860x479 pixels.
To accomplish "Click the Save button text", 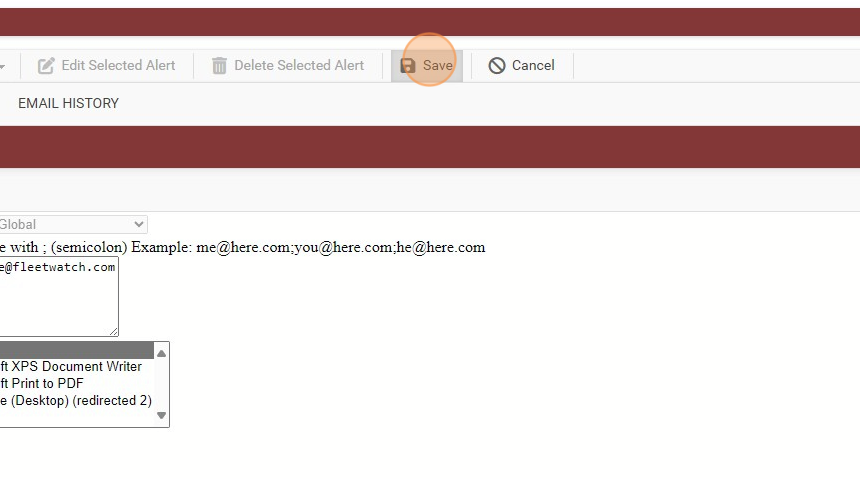I will point(438,65).
